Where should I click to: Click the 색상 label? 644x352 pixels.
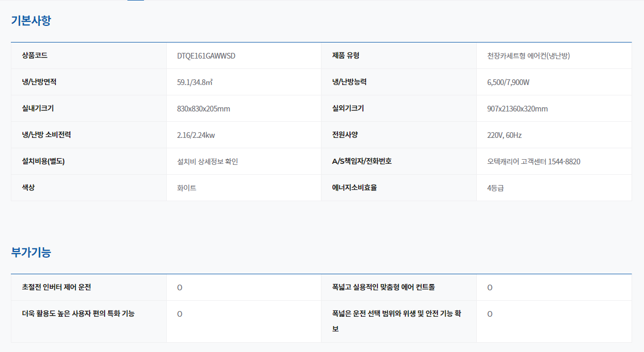click(x=28, y=188)
